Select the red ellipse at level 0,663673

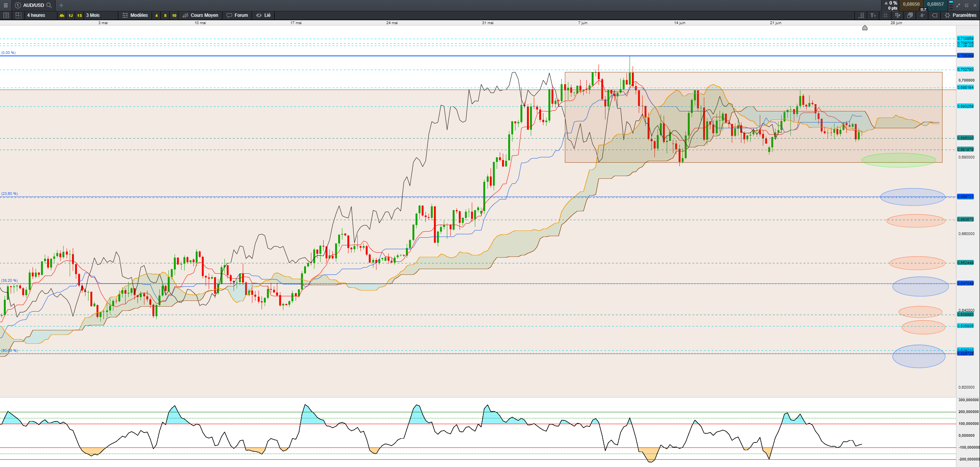tap(915, 221)
